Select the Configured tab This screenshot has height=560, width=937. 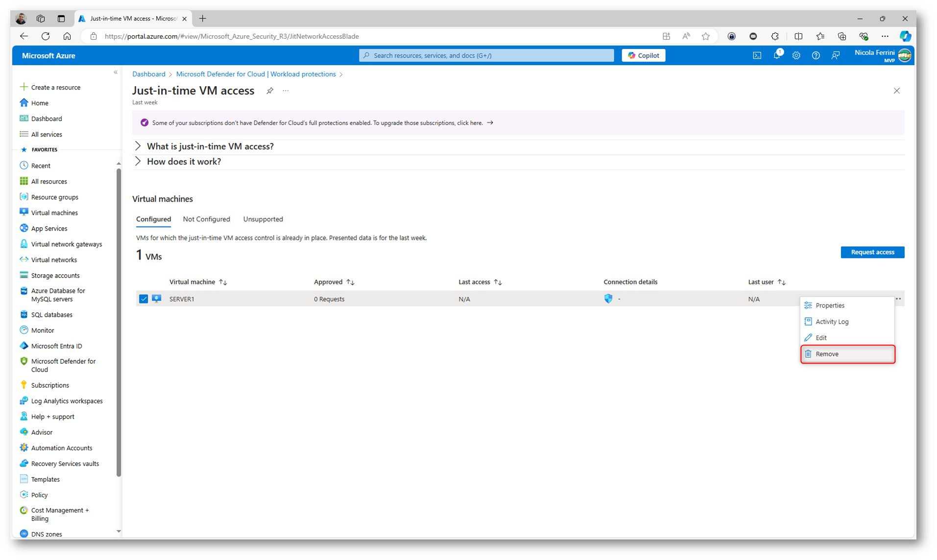153,219
